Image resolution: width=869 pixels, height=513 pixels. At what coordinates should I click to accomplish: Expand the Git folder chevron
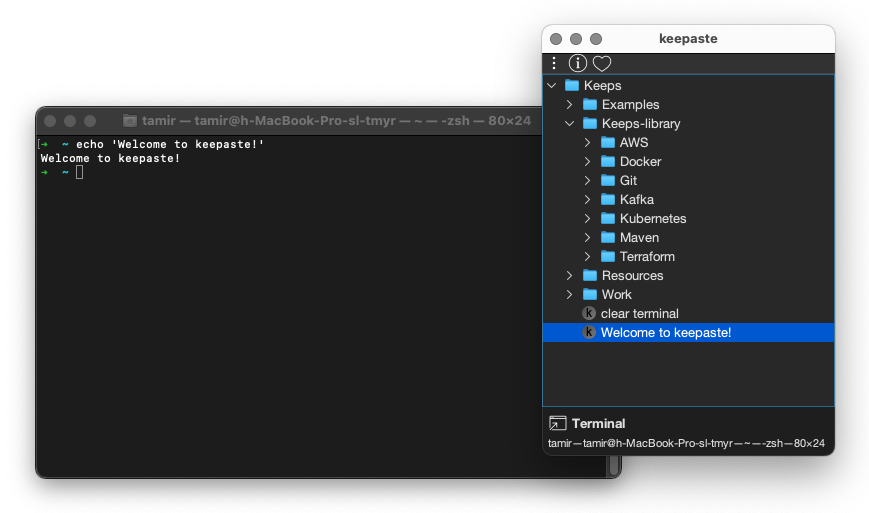[587, 180]
